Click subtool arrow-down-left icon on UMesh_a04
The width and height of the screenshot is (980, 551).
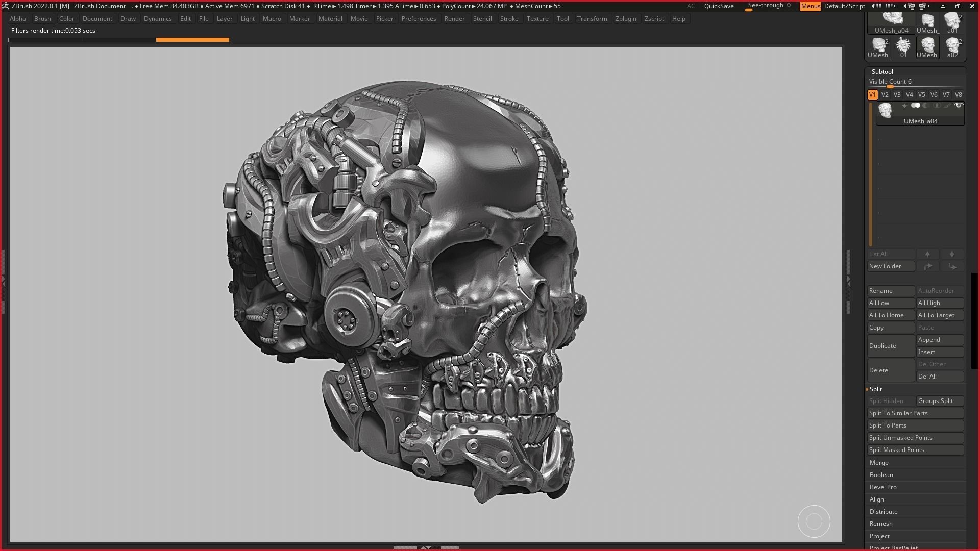pos(905,106)
